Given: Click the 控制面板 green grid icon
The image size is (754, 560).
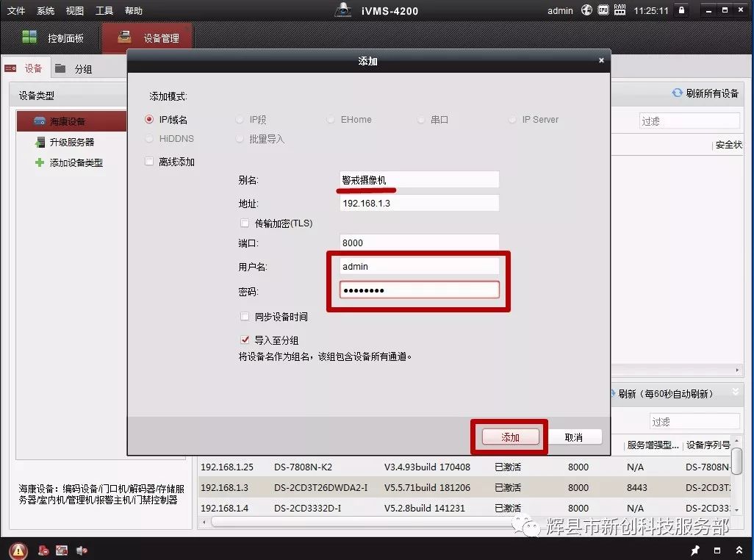Looking at the screenshot, I should coord(29,37).
